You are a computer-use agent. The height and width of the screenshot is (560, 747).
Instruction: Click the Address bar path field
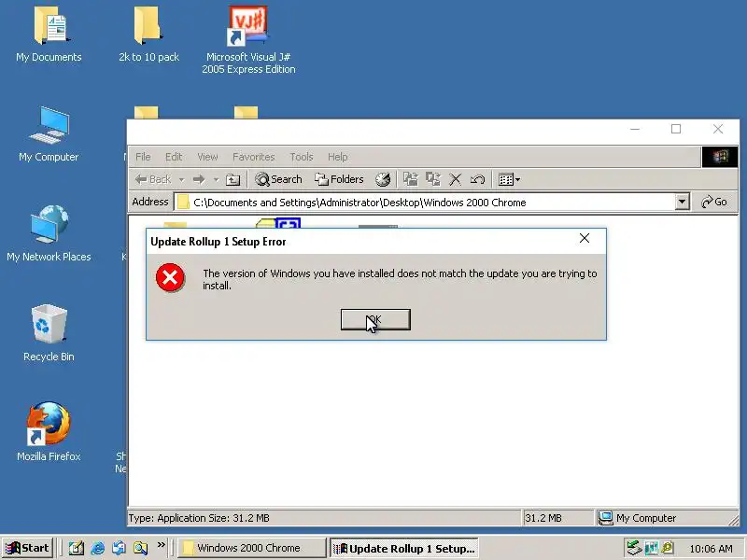click(x=425, y=203)
